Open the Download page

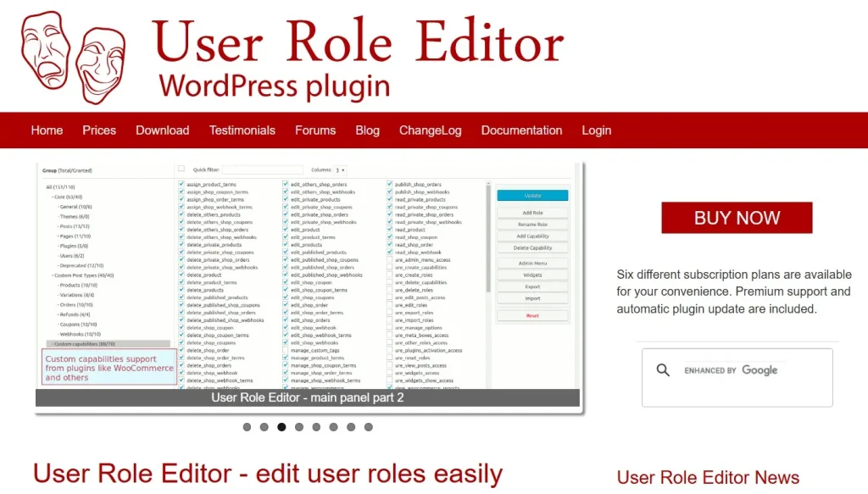163,130
